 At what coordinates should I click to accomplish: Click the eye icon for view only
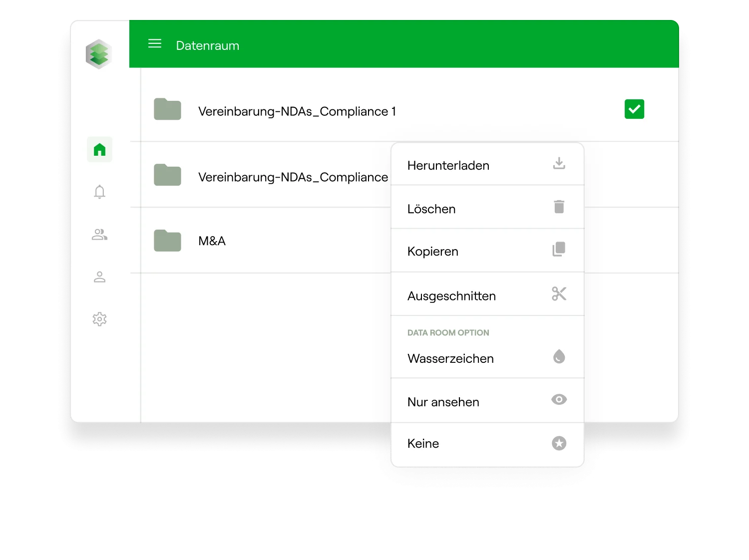pyautogui.click(x=559, y=399)
